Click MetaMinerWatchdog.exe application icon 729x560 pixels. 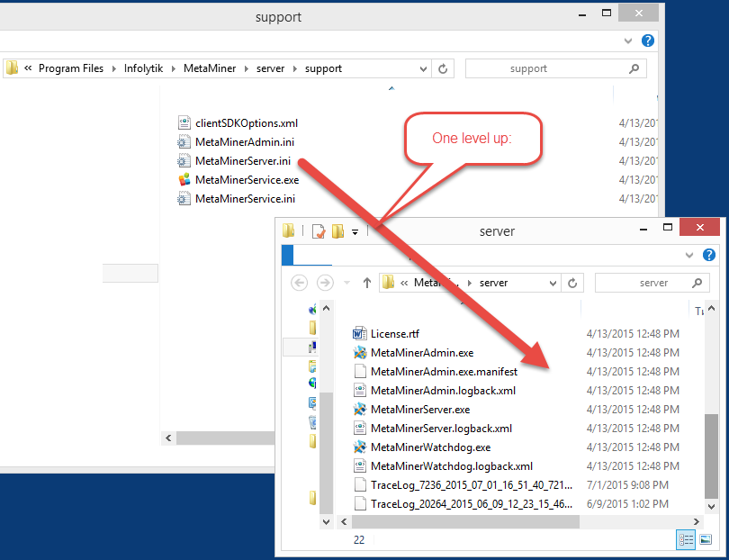(x=359, y=447)
